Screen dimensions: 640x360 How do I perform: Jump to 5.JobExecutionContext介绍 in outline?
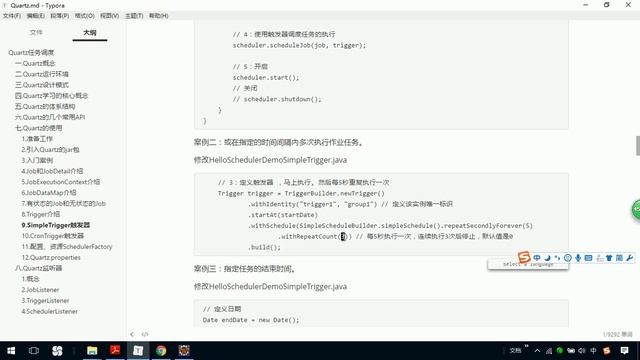tap(61, 182)
